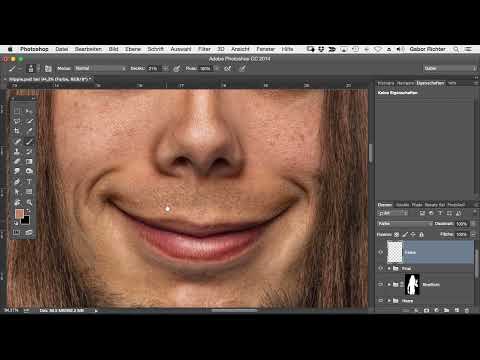Viewport: 480px width, 360px height.
Task: Open the Apple menu
Action: click(x=10, y=49)
